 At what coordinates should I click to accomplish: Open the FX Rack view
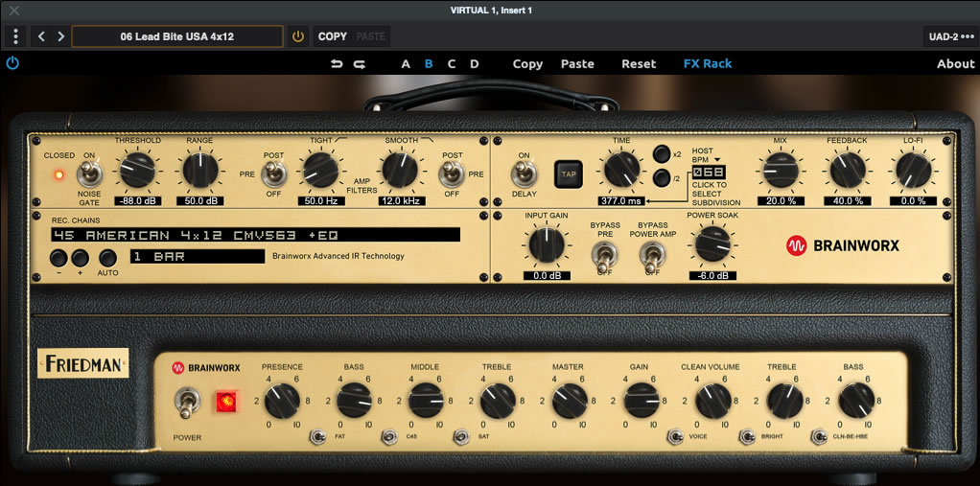(x=708, y=63)
